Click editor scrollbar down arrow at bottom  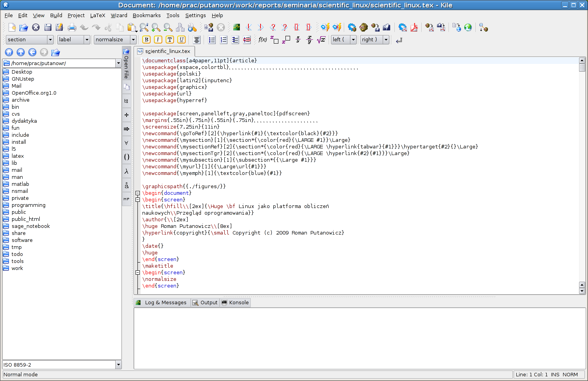(x=582, y=291)
